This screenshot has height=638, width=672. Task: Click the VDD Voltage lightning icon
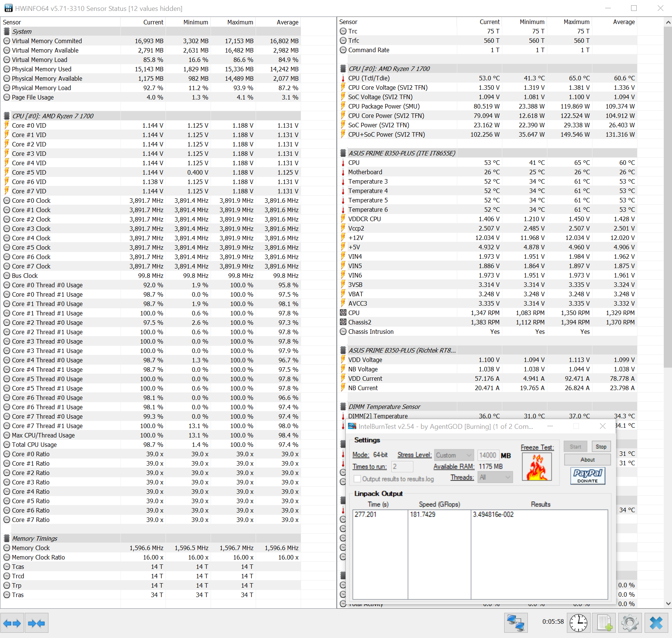343,360
